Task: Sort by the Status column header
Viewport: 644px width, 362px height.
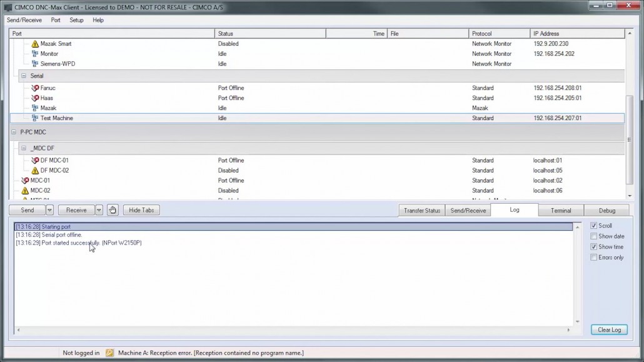Action: tap(270, 34)
